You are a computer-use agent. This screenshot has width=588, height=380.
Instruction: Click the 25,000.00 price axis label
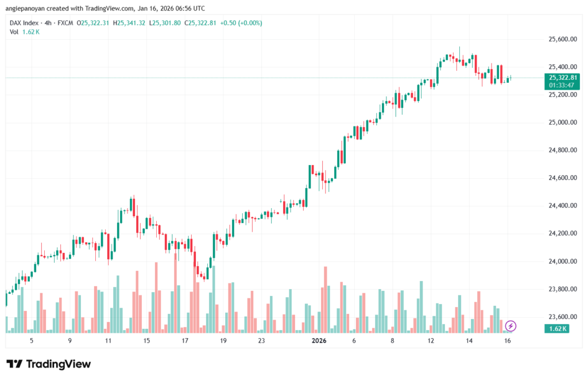(562, 122)
